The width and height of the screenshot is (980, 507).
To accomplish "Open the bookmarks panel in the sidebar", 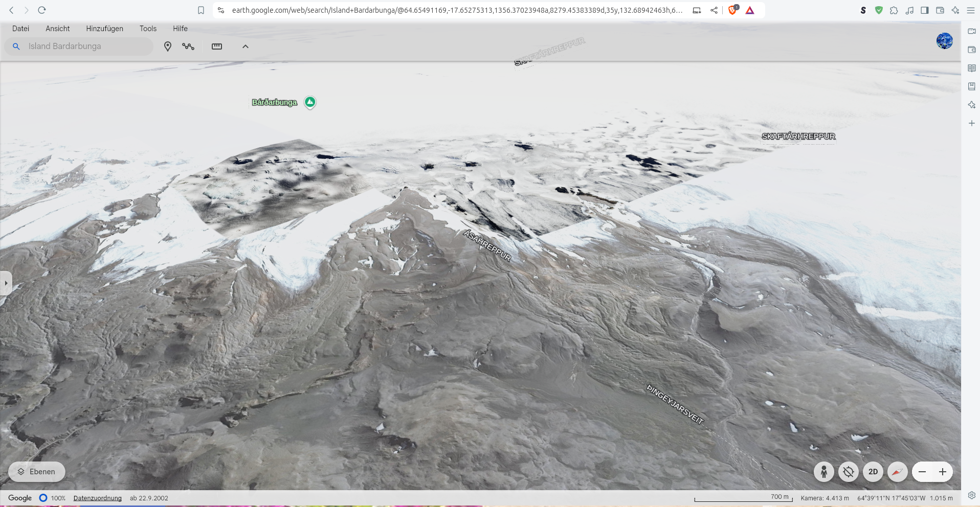I will click(972, 86).
